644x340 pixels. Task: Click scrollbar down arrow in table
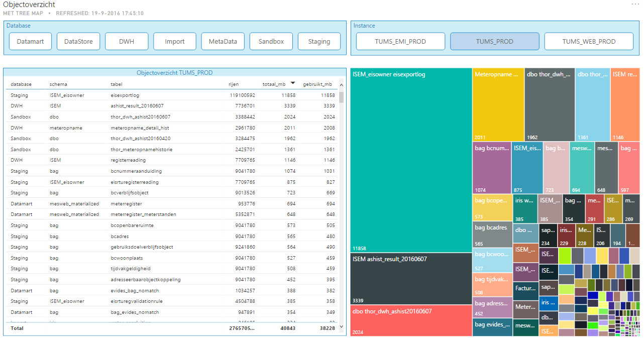coord(342,326)
